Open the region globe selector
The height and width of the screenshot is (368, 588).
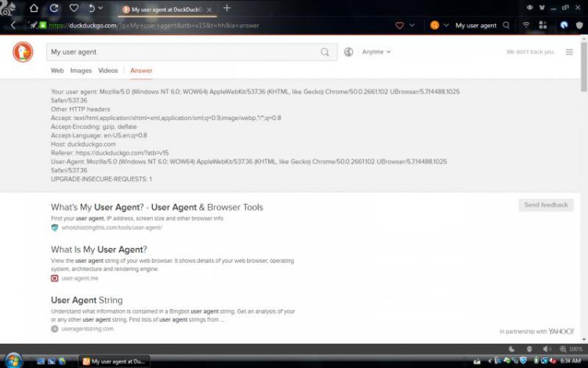pyautogui.click(x=348, y=52)
